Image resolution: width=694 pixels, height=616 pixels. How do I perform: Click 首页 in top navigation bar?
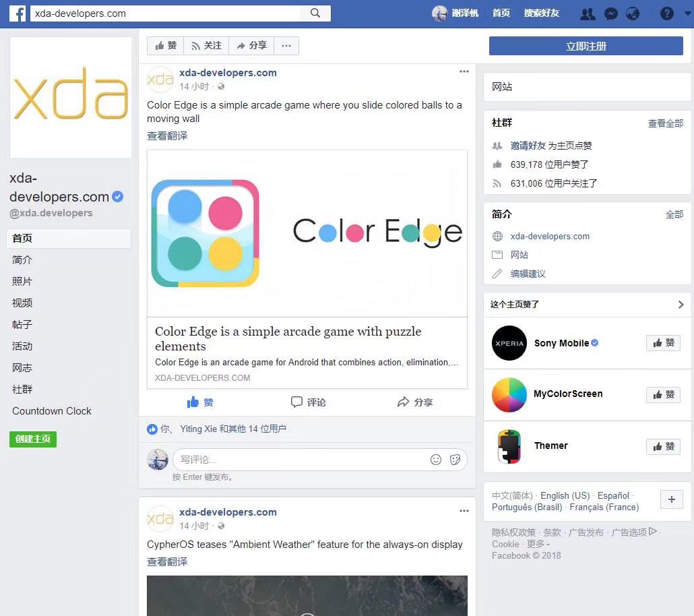click(x=501, y=13)
